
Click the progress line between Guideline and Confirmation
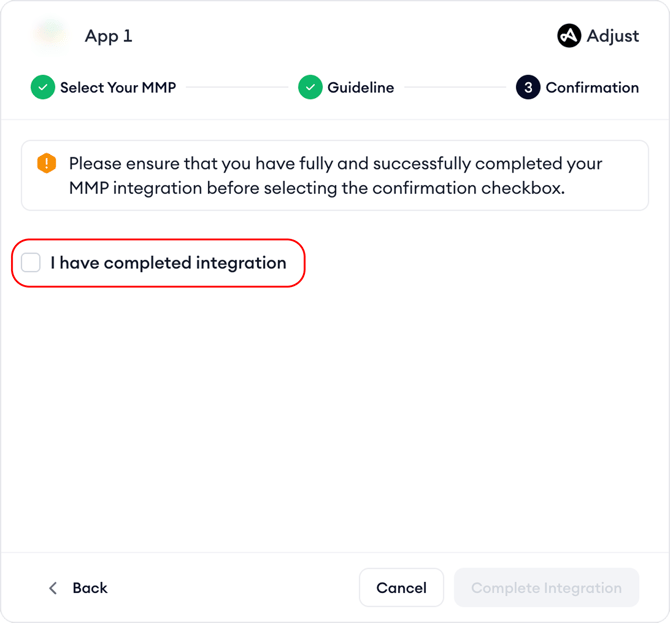454,87
